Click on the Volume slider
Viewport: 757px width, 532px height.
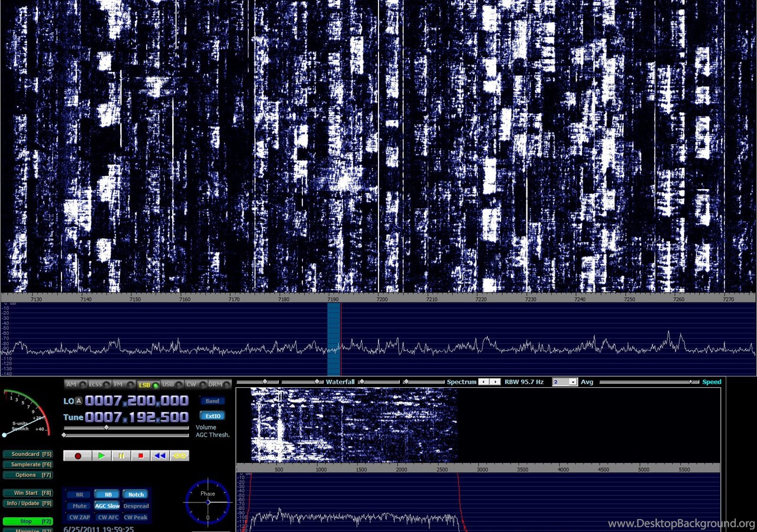point(127,427)
